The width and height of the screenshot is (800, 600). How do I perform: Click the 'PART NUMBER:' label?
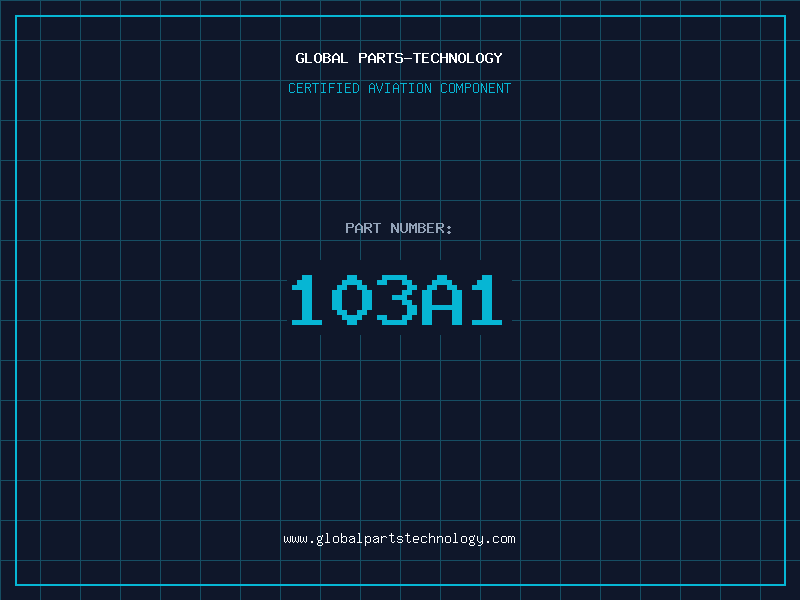(399, 228)
